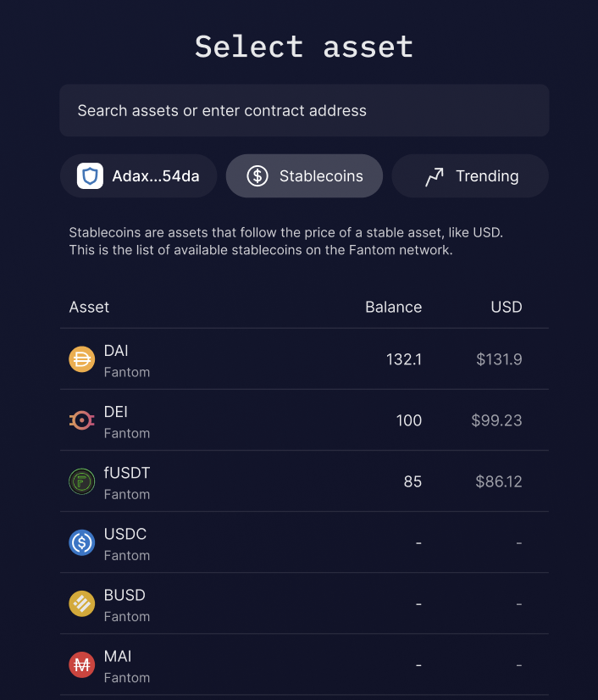Click the Asset column header
The image size is (598, 700).
point(89,307)
